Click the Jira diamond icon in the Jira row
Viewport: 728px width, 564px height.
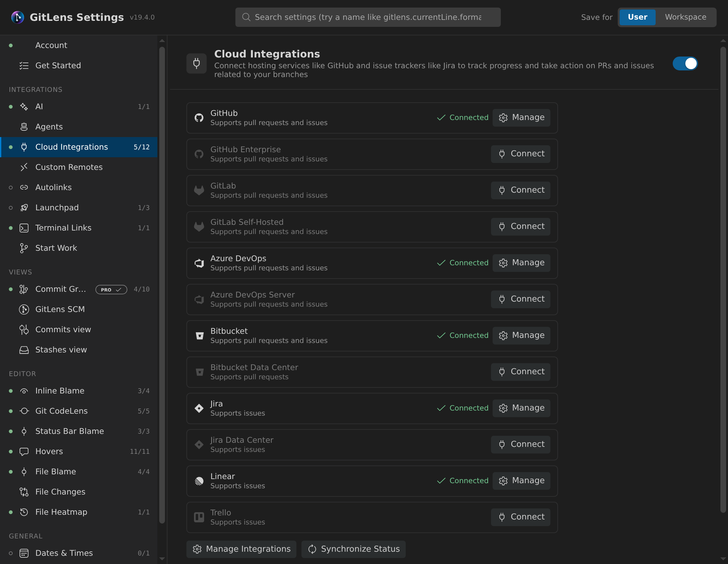pos(199,408)
